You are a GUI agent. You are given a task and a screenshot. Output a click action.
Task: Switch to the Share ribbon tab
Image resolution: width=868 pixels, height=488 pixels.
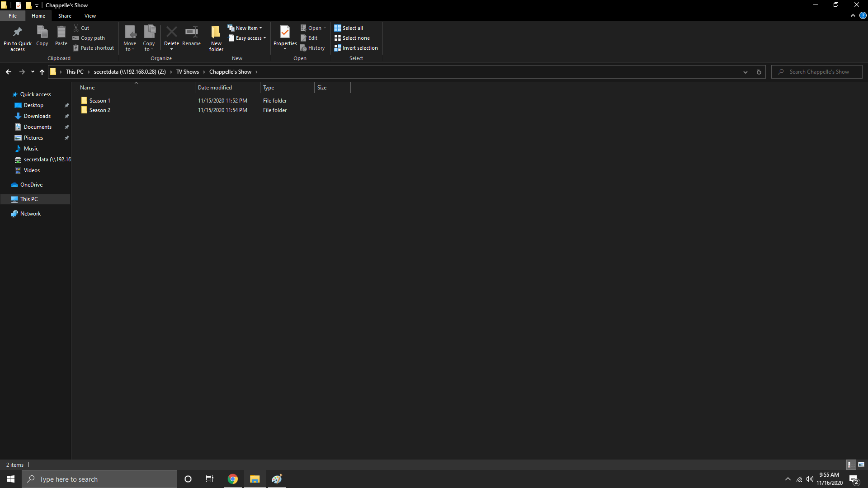click(65, 16)
